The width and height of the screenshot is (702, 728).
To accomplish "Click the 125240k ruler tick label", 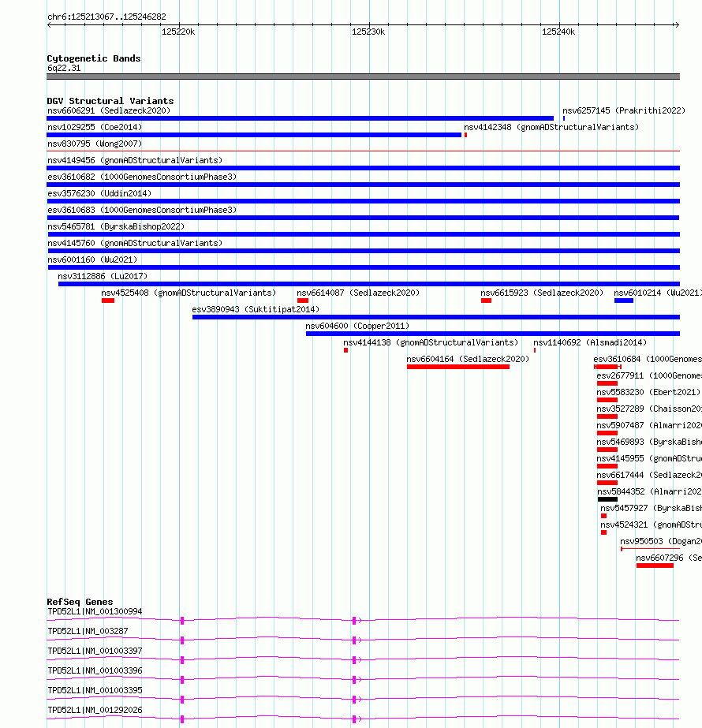I will point(558,32).
